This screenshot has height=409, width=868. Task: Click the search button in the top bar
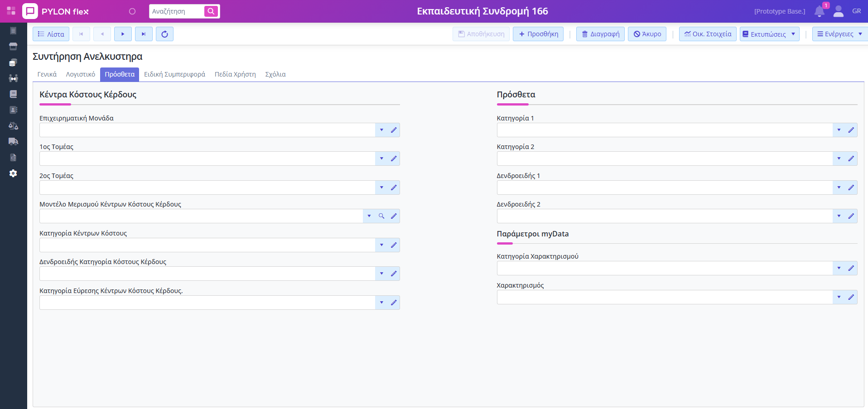click(211, 11)
